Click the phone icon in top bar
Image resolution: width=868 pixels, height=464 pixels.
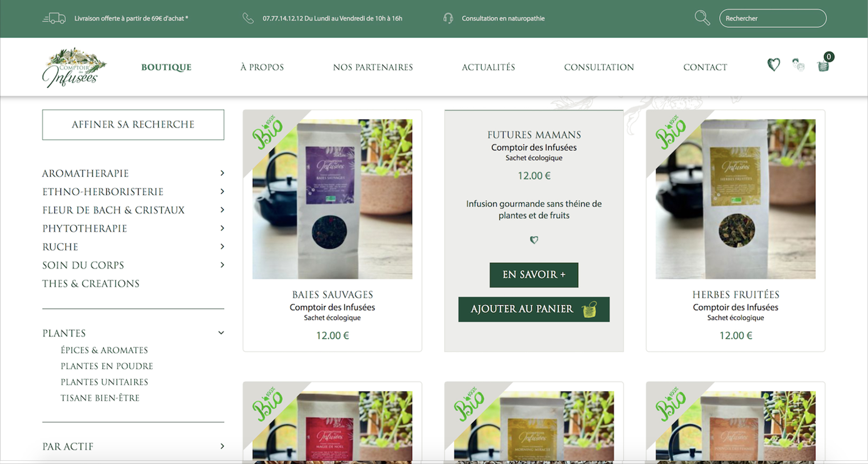248,18
